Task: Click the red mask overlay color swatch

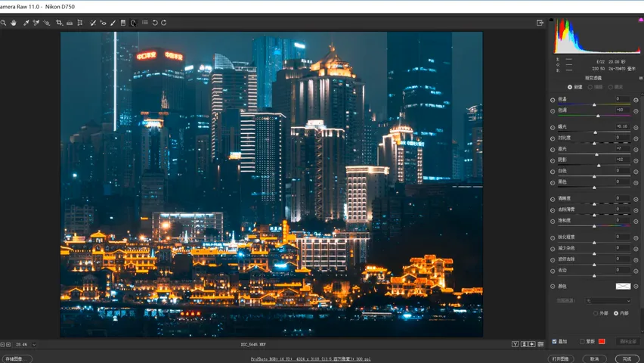Action: click(x=602, y=342)
